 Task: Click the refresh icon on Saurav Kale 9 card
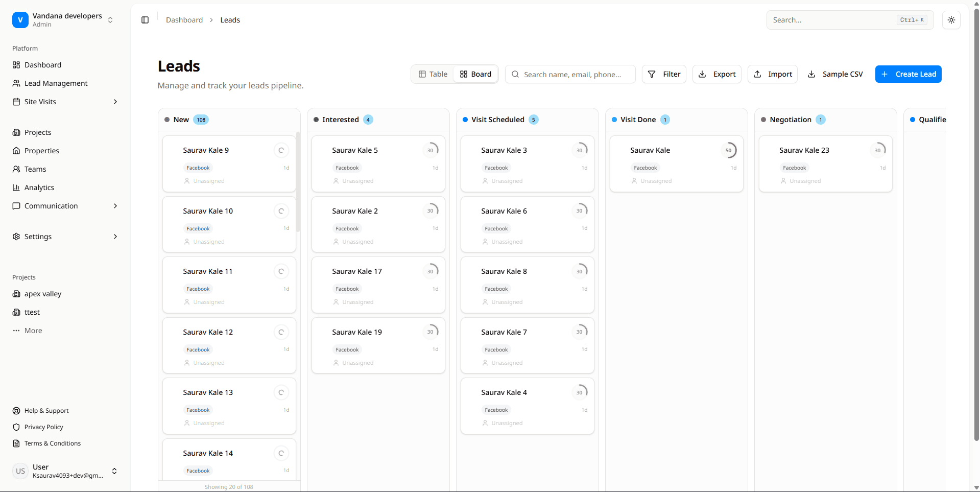point(281,150)
